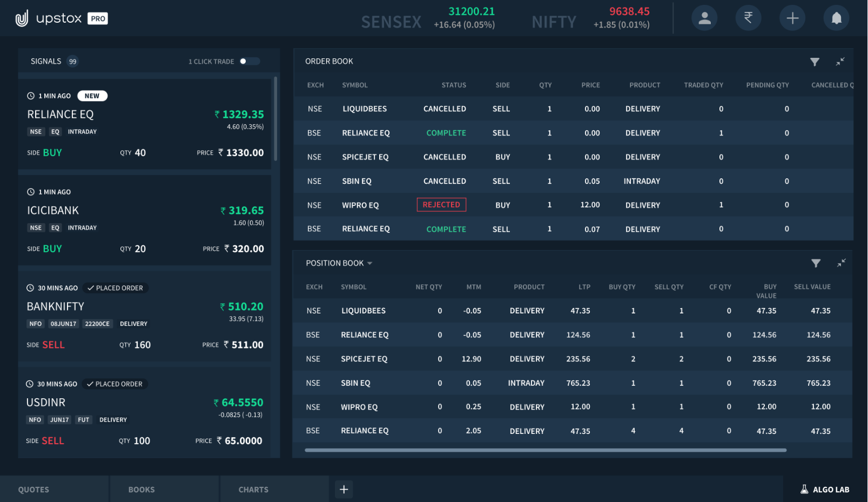Viewport: 868px width, 502px height.
Task: Click Position Book LTP column header
Action: [x=584, y=287]
